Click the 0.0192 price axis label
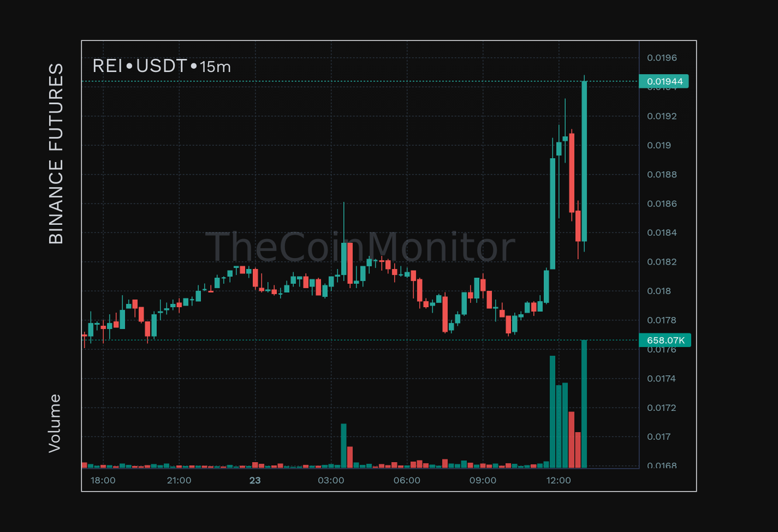 661,117
